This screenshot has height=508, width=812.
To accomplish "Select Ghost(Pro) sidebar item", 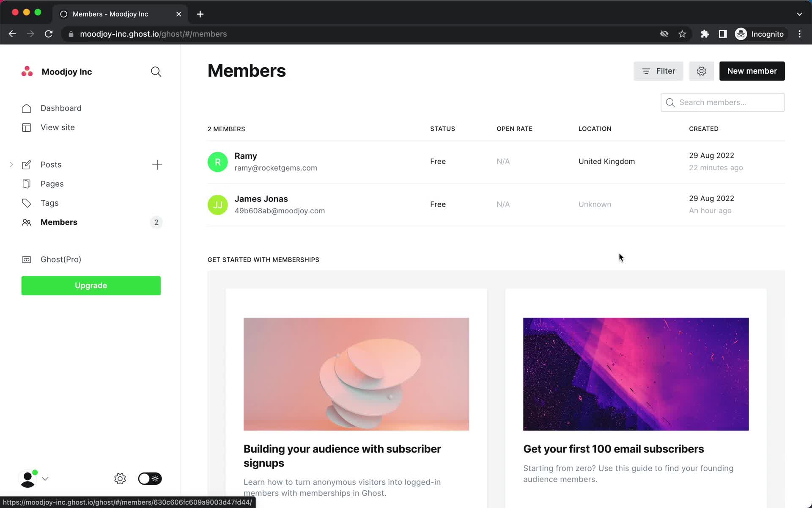I will point(61,259).
